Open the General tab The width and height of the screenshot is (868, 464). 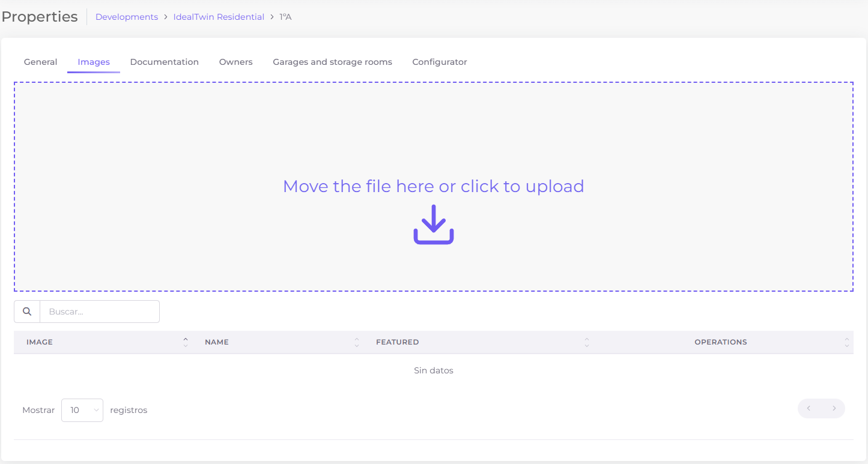41,62
